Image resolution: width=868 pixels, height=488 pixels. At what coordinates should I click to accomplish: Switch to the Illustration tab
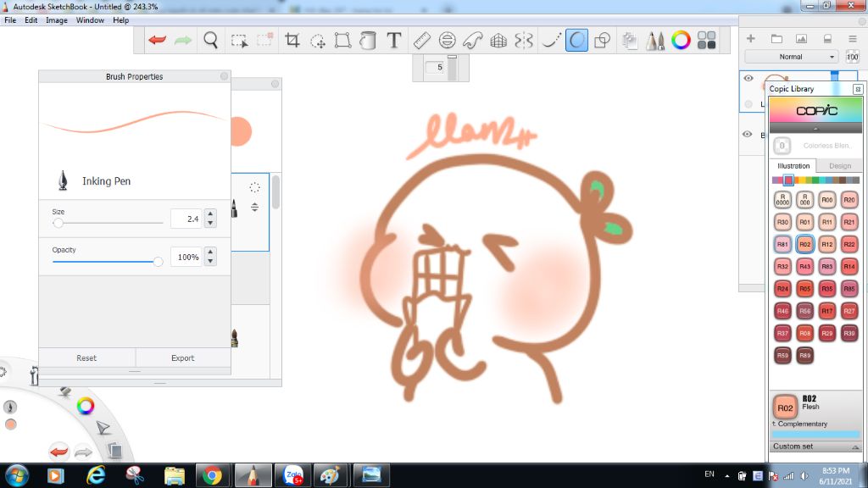(x=793, y=166)
